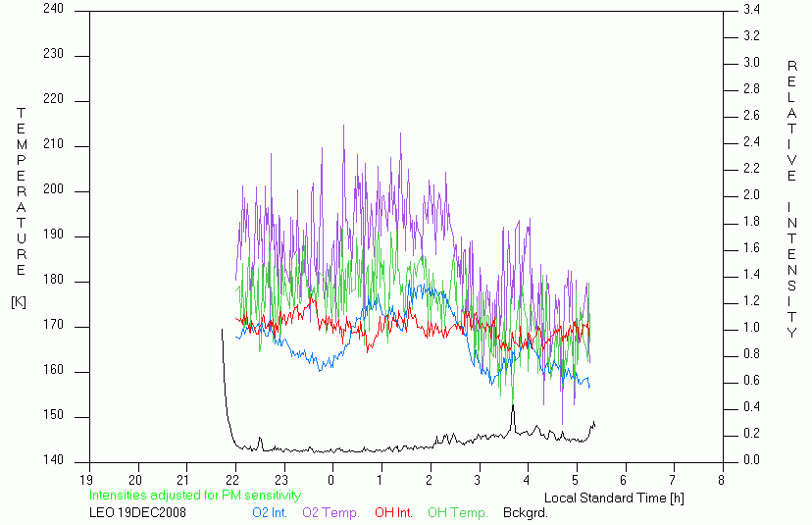Click the 0.0 relative intensity label
This screenshot has height=525, width=812.
(x=751, y=459)
